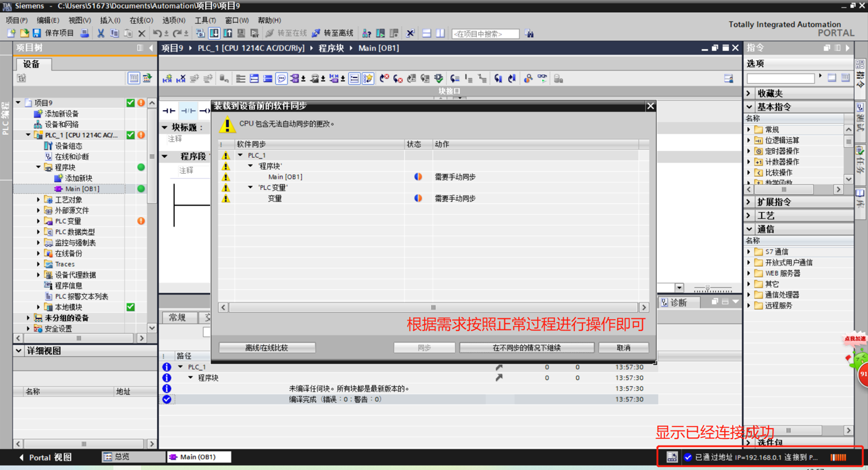
Task: Click 离线/在线比较 button in dialog
Action: 267,347
